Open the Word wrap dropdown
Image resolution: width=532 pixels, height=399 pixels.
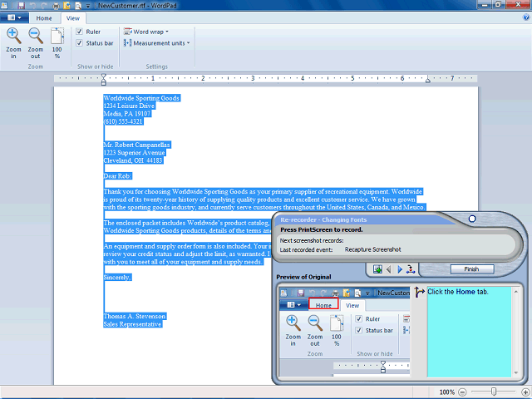click(x=146, y=32)
